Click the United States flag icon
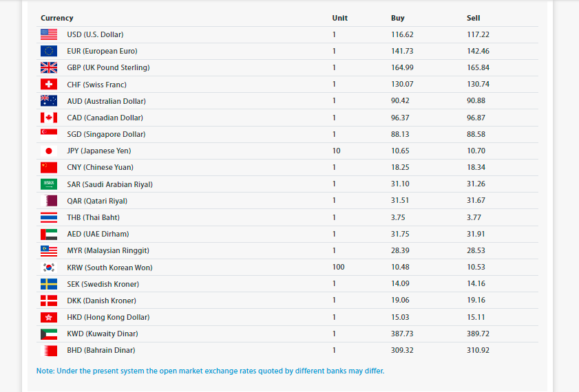The height and width of the screenshot is (392, 579). pyautogui.click(x=49, y=34)
